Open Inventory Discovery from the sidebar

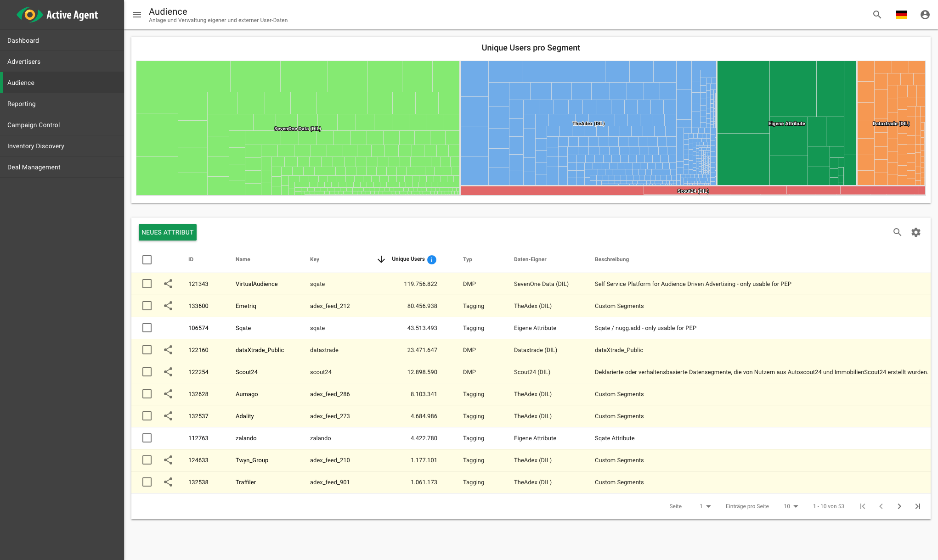coord(35,146)
